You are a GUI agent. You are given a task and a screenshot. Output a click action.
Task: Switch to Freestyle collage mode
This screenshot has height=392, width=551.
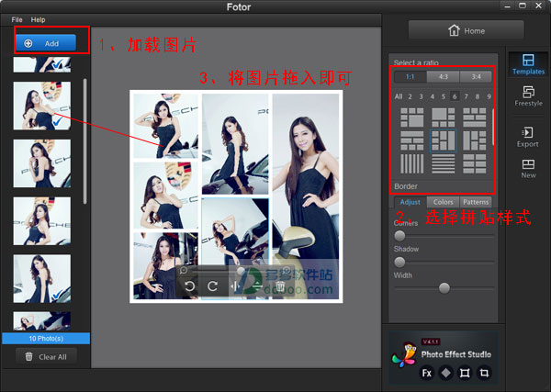click(528, 96)
